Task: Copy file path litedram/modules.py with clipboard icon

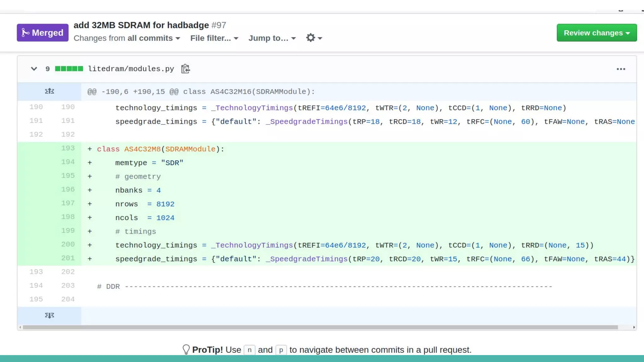Action: click(185, 69)
